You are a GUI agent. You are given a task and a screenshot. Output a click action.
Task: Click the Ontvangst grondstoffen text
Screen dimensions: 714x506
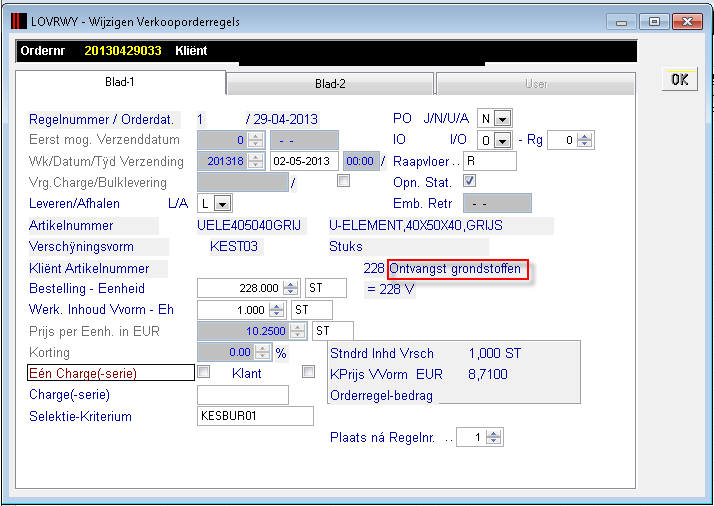455,268
